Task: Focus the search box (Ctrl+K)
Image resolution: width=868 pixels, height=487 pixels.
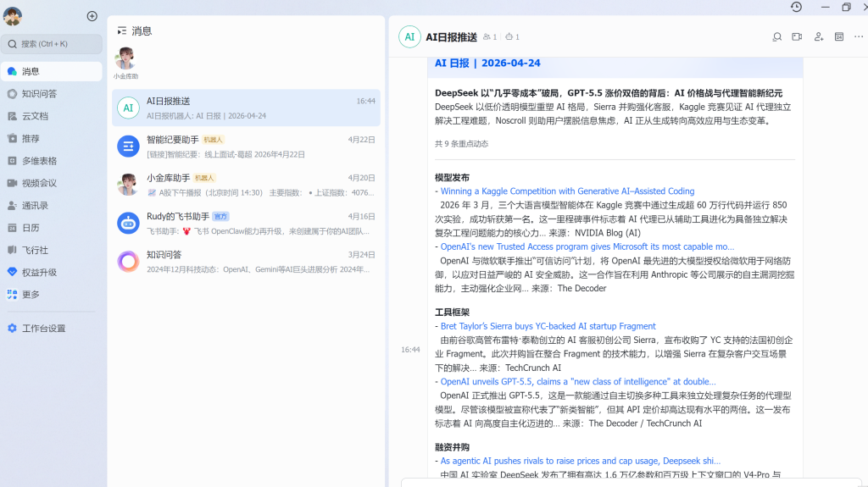Action: click(x=52, y=44)
